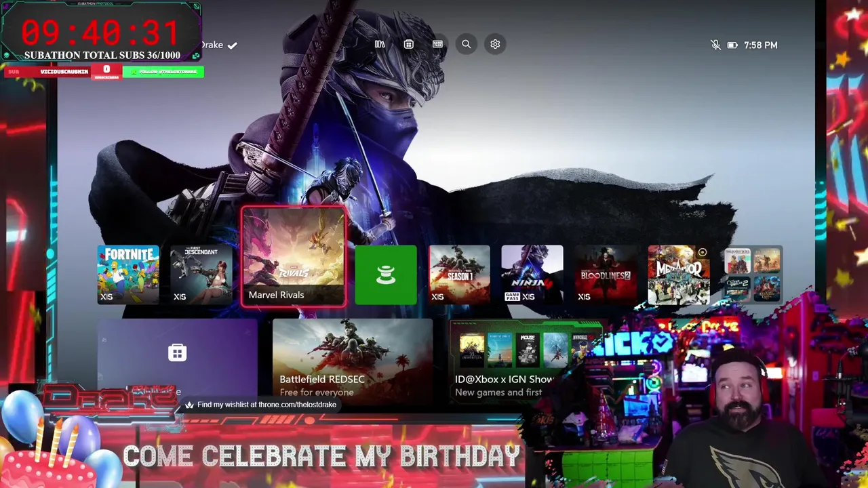Open the Microsoft Store icon in top bar
The height and width of the screenshot is (488, 868).
(408, 44)
